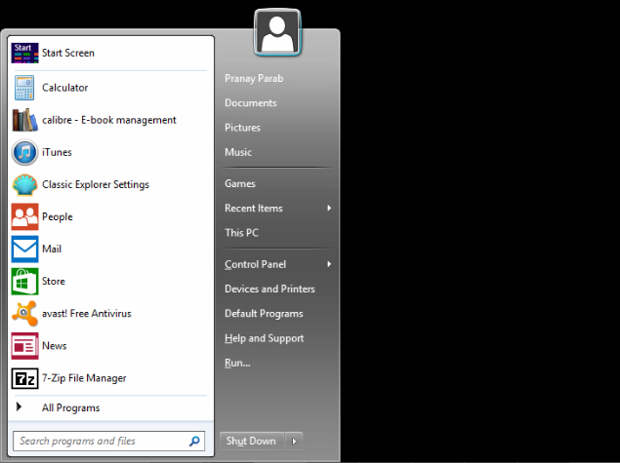Select the Calculator label

[65, 87]
